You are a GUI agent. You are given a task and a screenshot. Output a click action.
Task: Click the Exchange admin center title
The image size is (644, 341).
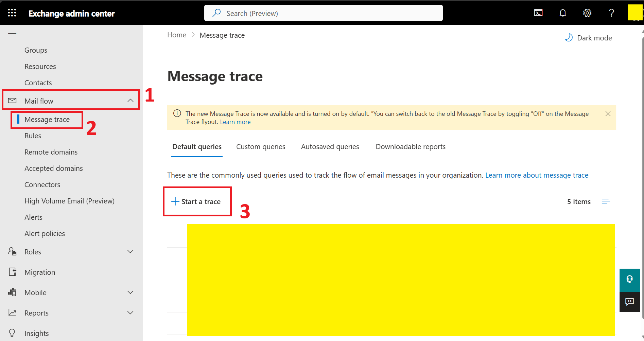tap(72, 14)
